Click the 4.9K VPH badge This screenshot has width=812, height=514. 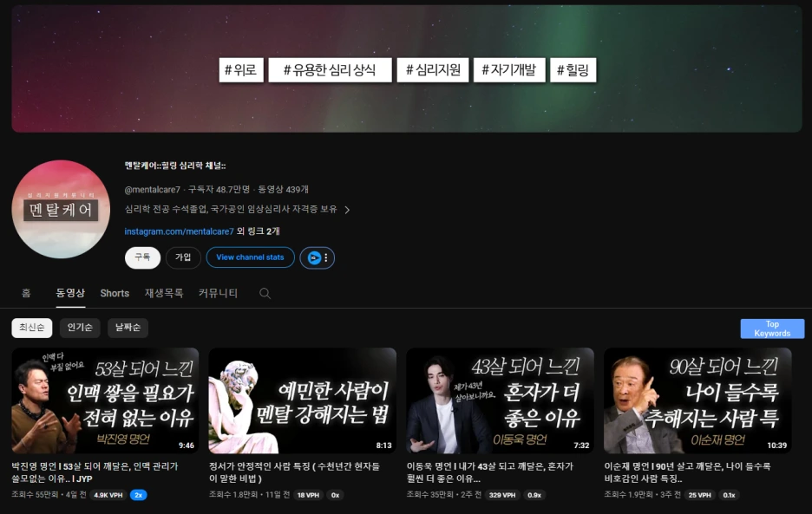tap(108, 496)
